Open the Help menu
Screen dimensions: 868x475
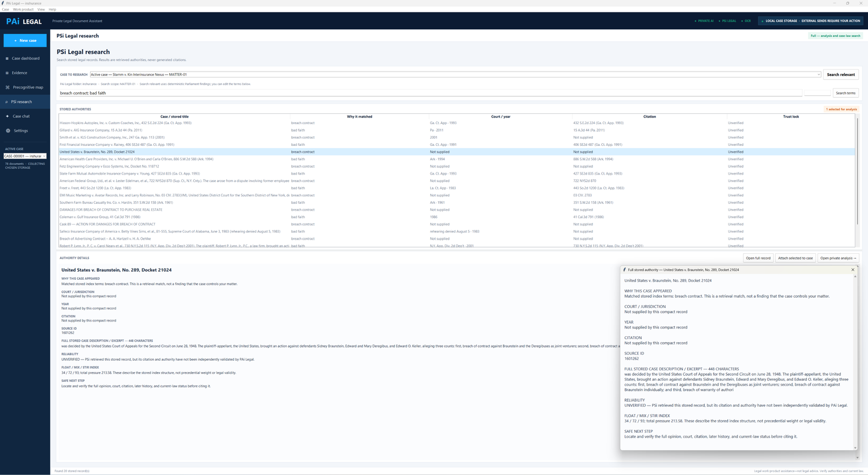point(53,9)
